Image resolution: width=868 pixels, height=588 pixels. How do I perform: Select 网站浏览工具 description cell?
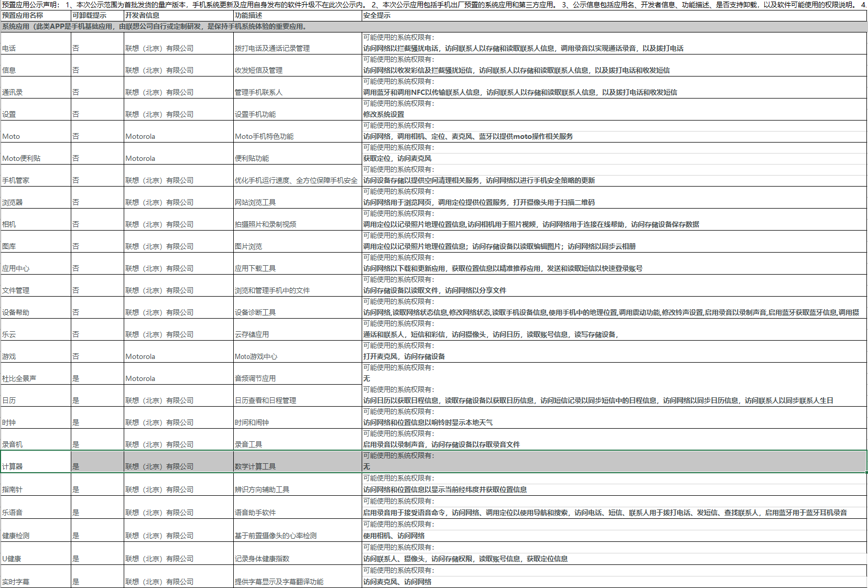(298, 198)
